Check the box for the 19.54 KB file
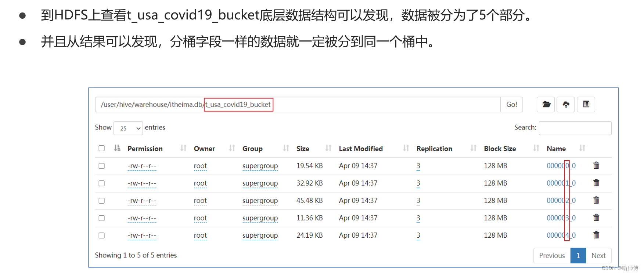Viewport: 644px width, 274px height. click(102, 166)
